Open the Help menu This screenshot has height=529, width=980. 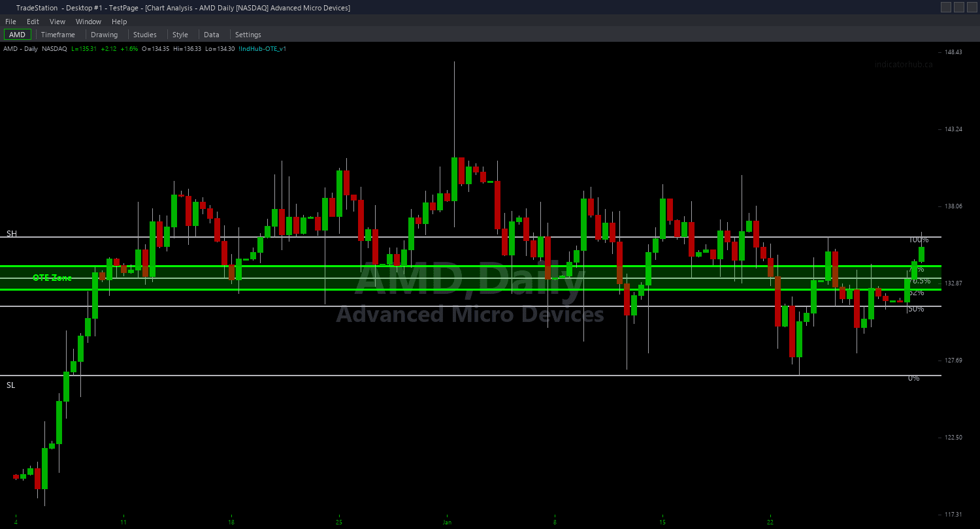coord(119,21)
